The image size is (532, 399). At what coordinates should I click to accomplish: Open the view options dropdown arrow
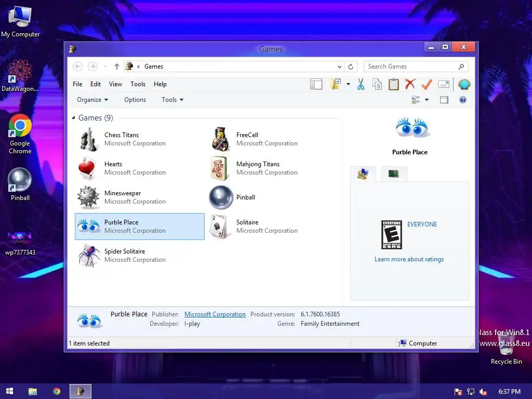point(427,100)
